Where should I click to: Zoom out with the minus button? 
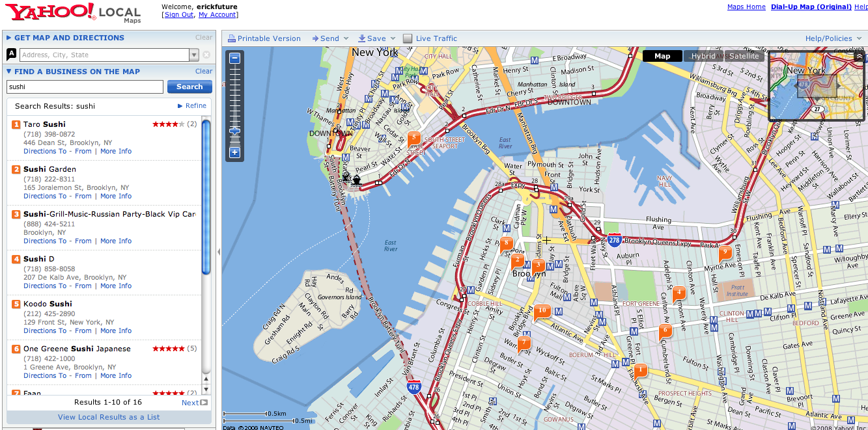pos(235,58)
